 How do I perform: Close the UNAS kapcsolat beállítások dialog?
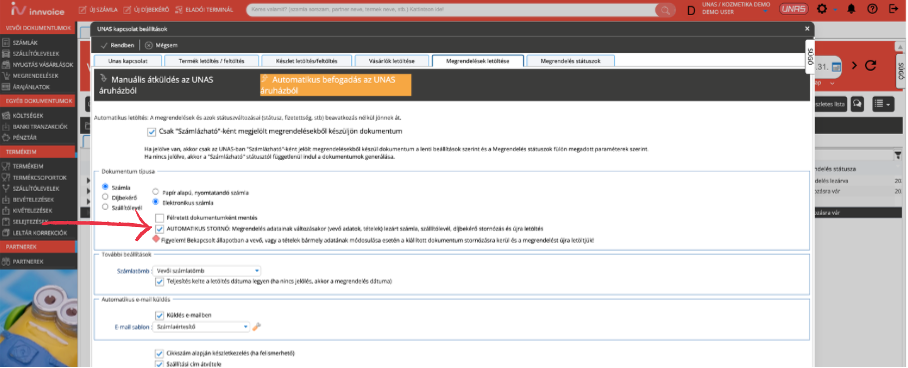(x=807, y=28)
